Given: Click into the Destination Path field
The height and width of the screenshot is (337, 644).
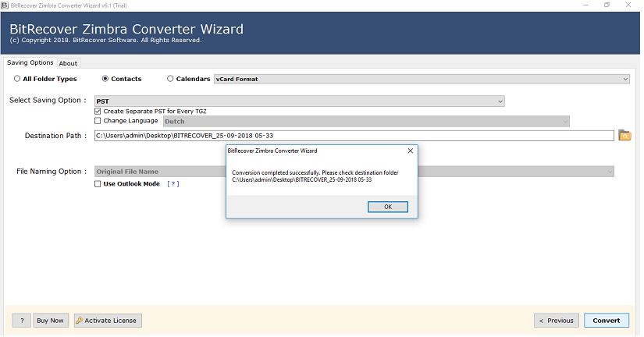Looking at the screenshot, I should pos(354,136).
